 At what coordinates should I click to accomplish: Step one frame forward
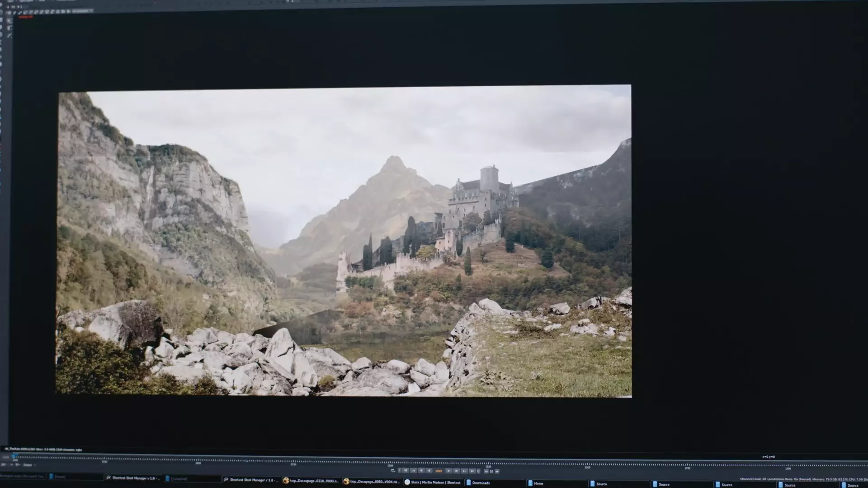[457, 471]
